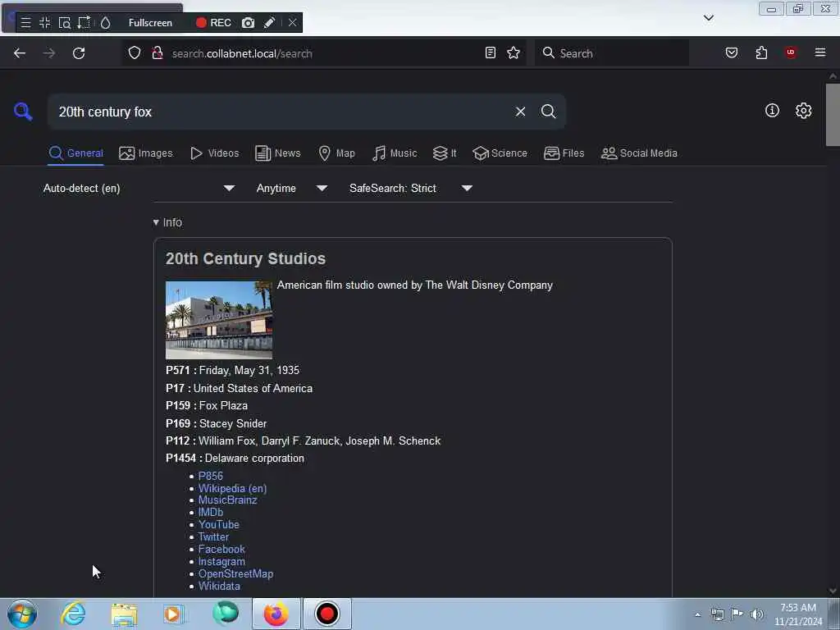Take a screenshot with the camera icon
Image resolution: width=840 pixels, height=630 pixels.
(x=248, y=22)
